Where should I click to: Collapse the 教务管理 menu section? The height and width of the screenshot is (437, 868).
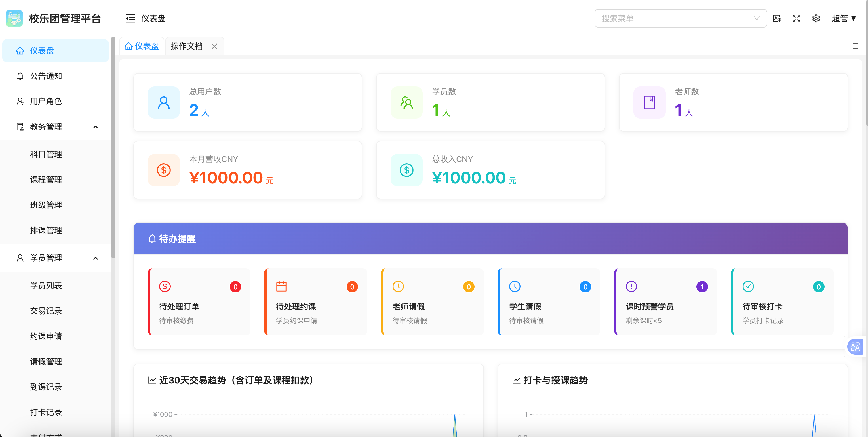pyautogui.click(x=95, y=127)
